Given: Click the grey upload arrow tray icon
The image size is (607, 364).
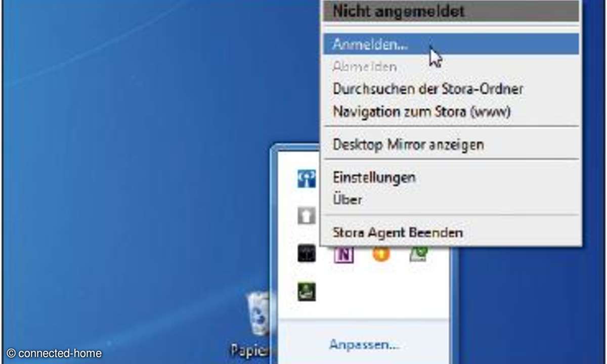Looking at the screenshot, I should (307, 216).
